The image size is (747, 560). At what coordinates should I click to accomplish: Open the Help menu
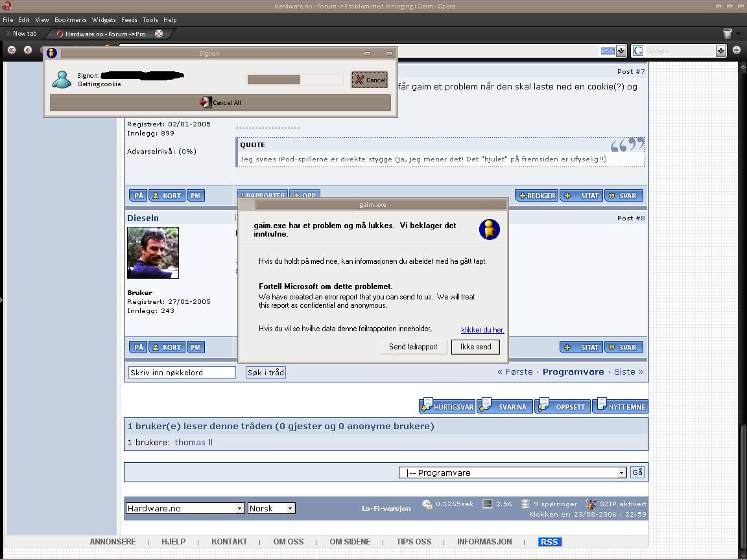tap(170, 19)
